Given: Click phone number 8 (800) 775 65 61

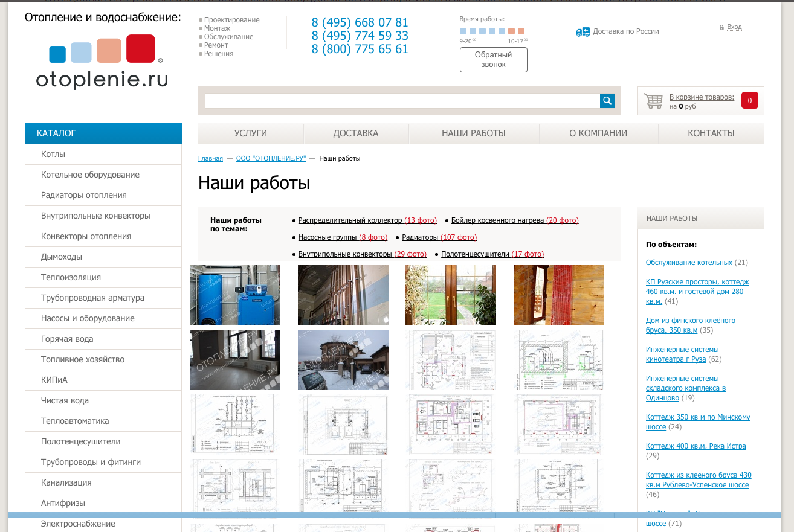Looking at the screenshot, I should coord(360,50).
